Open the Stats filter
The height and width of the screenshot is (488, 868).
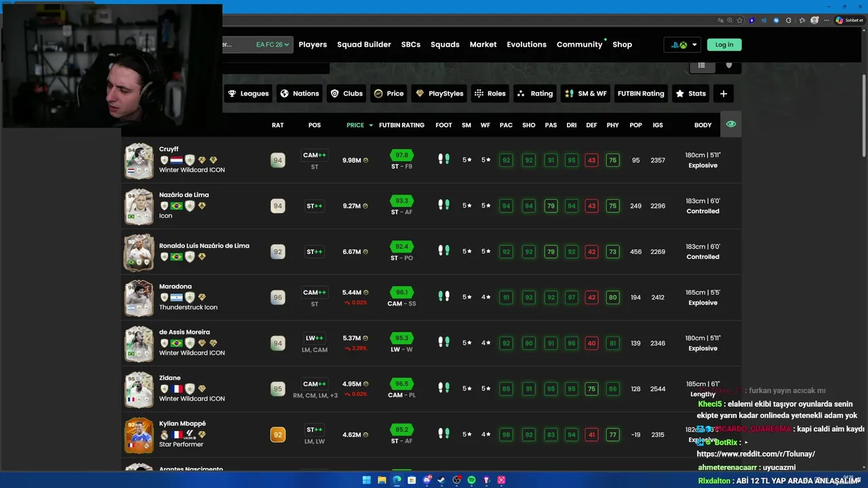[690, 94]
